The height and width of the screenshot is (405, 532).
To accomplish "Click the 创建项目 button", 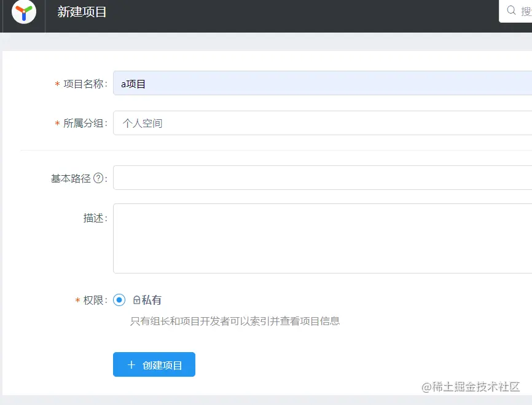I will click(154, 364).
